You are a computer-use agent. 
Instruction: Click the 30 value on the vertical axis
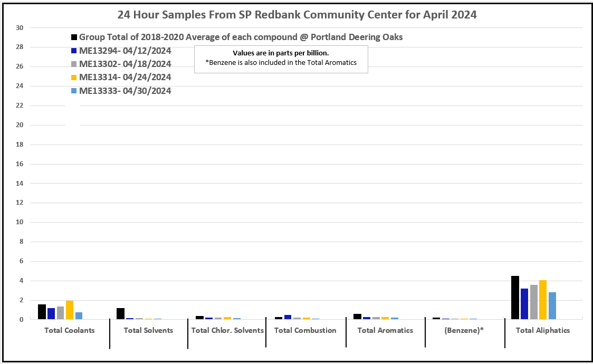pyautogui.click(x=20, y=28)
